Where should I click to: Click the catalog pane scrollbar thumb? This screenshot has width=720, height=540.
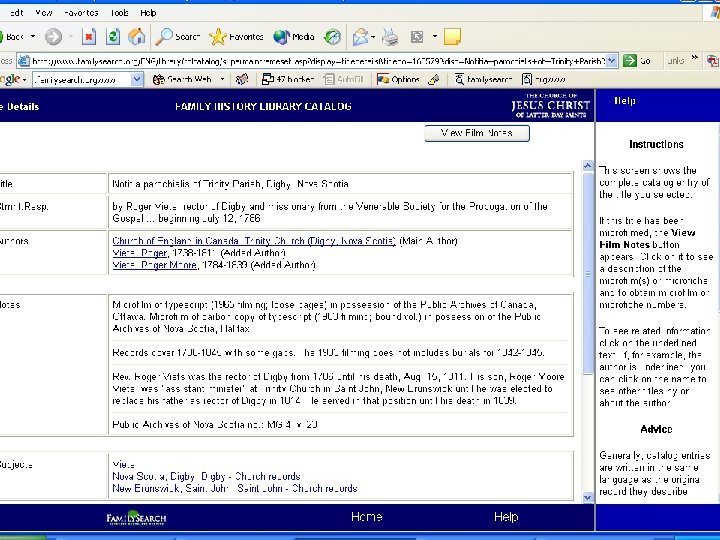coord(587,274)
